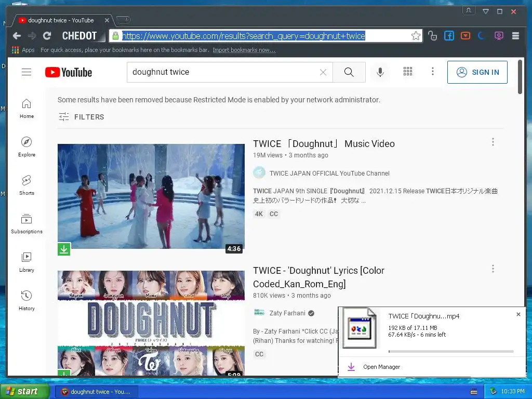Click the TWICE JAPAN channel avatar
This screenshot has height=399, width=532.
[x=259, y=172]
